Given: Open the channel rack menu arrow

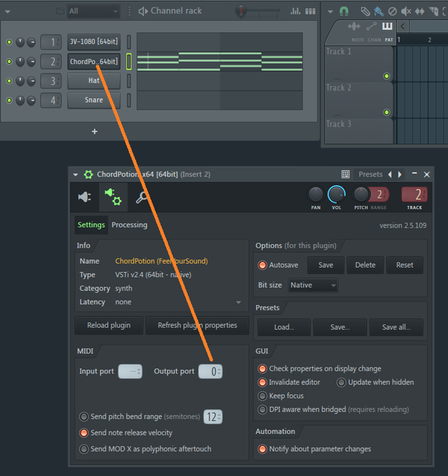Looking at the screenshot, I should [7, 12].
